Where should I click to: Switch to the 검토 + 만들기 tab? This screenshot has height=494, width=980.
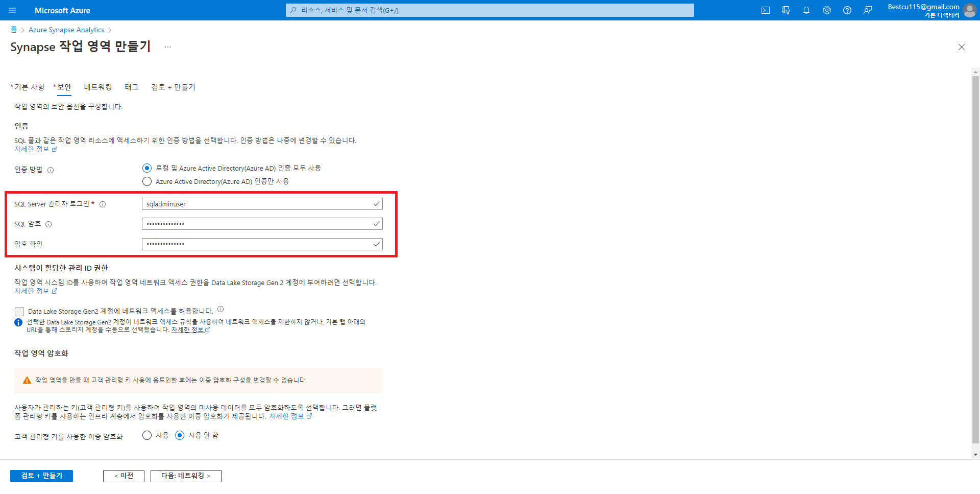click(173, 87)
